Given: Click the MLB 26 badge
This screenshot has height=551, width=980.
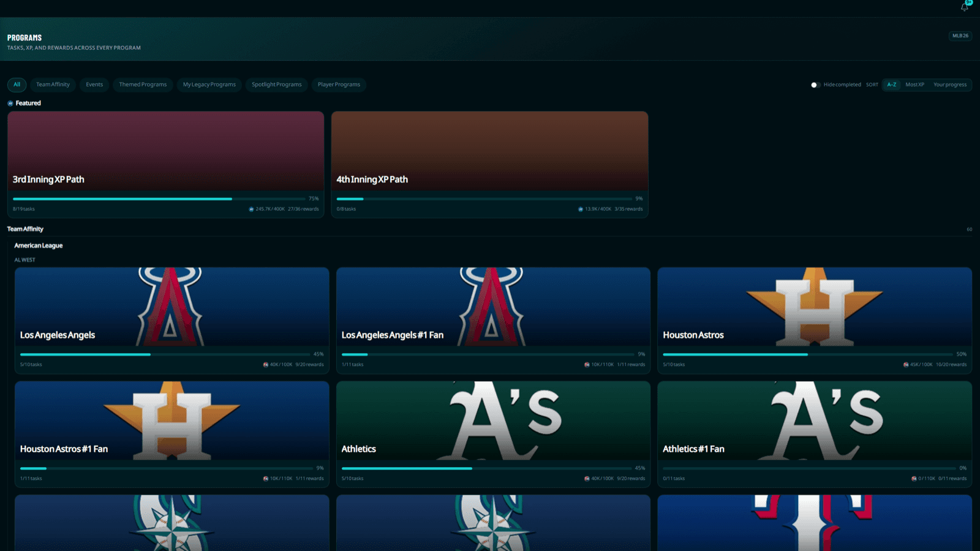Looking at the screenshot, I should coord(960,36).
